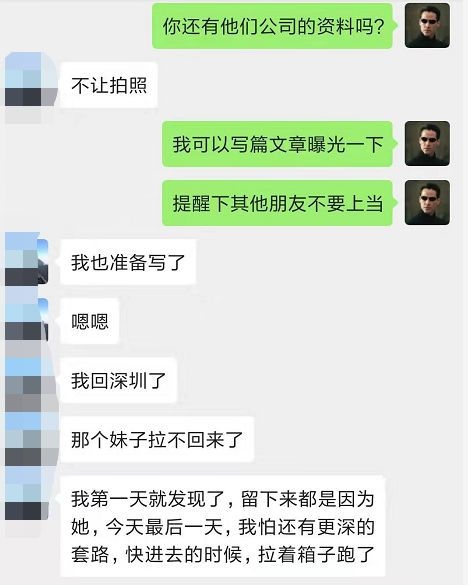Tap the long message starting 我第一天就发现了
Viewport: 468px width, 585px height.
223,526
